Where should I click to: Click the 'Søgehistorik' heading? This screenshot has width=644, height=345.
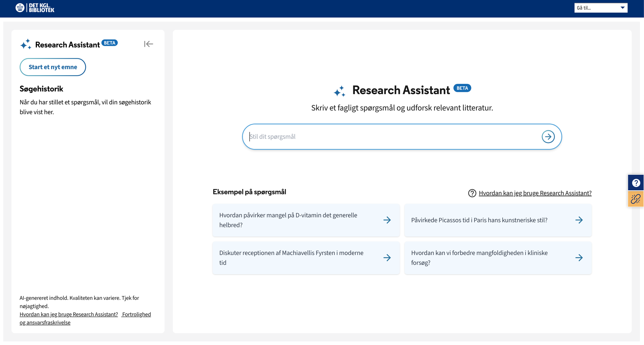point(41,89)
